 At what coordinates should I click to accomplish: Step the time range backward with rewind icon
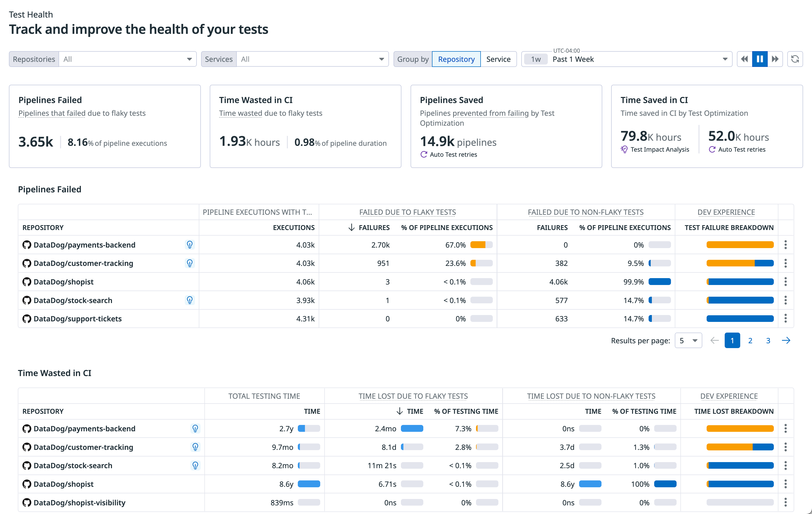[744, 59]
